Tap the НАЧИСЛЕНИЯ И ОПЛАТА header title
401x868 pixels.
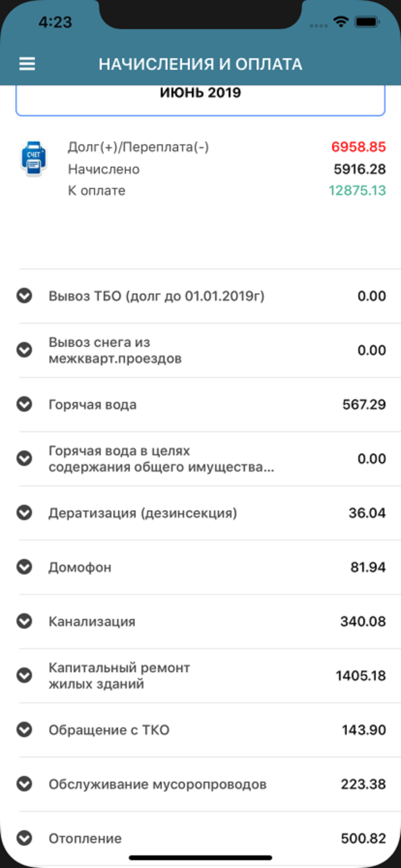click(x=200, y=64)
